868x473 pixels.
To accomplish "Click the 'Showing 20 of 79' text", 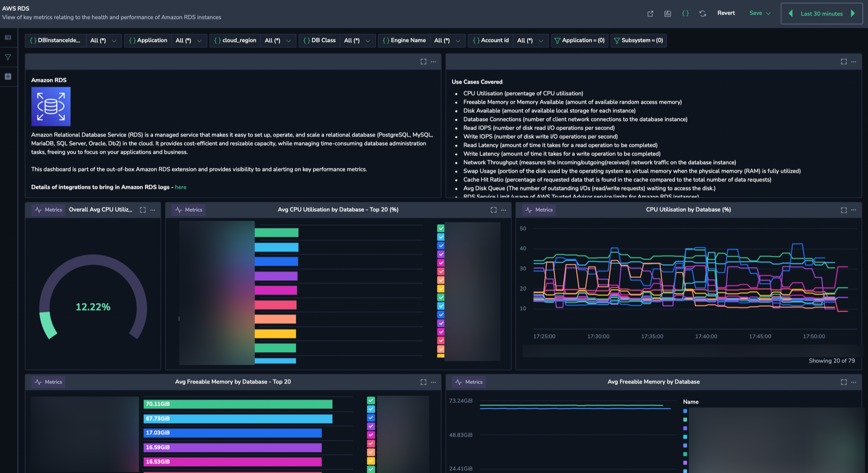I will pos(832,361).
